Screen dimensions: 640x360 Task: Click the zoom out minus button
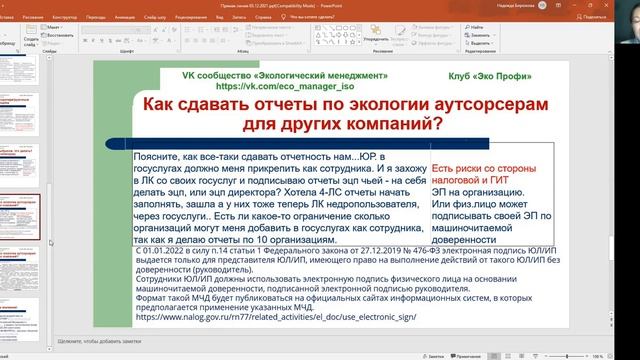pyautogui.click(x=546, y=356)
